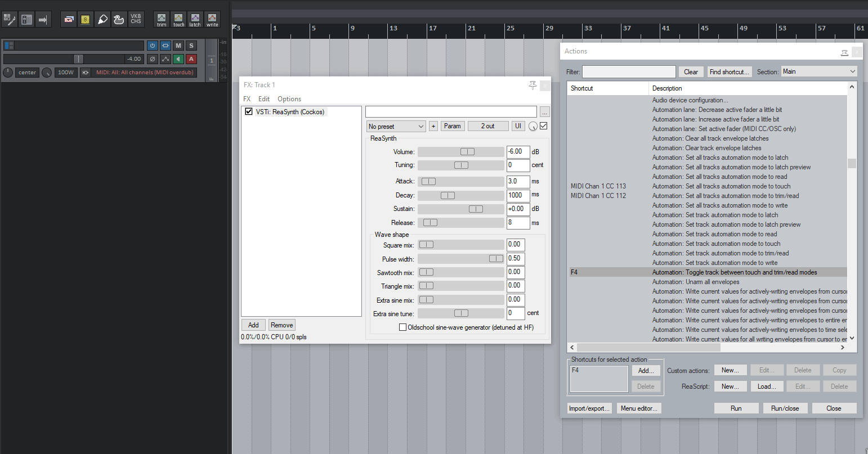868x454 pixels.
Task: Click the Attack value field 3.0
Action: pyautogui.click(x=518, y=181)
